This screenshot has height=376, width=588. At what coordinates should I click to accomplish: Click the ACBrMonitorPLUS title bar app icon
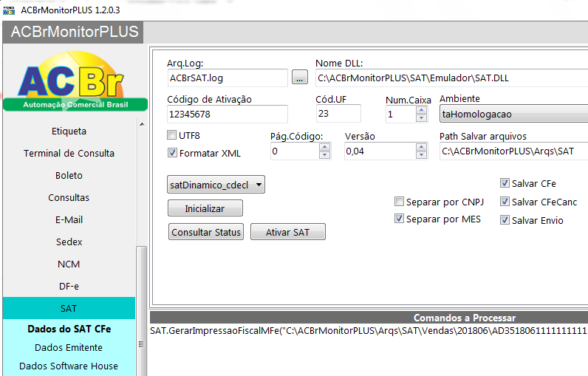pyautogui.click(x=8, y=10)
